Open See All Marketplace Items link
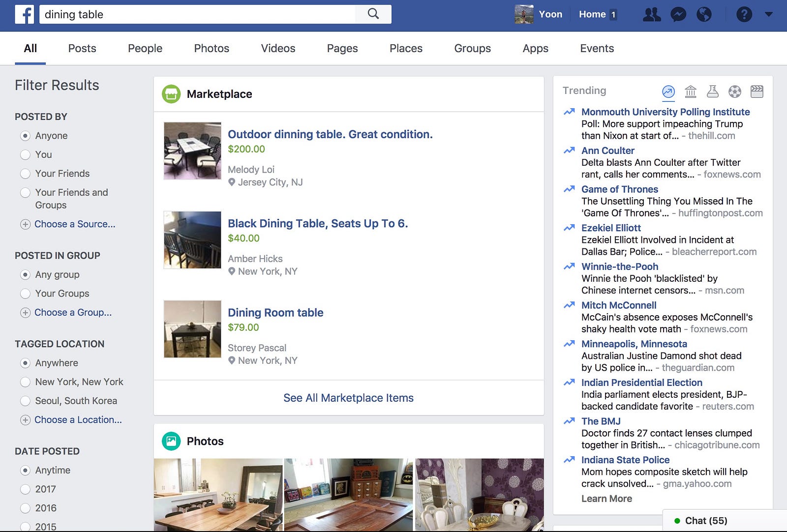The width and height of the screenshot is (787, 532). point(348,398)
